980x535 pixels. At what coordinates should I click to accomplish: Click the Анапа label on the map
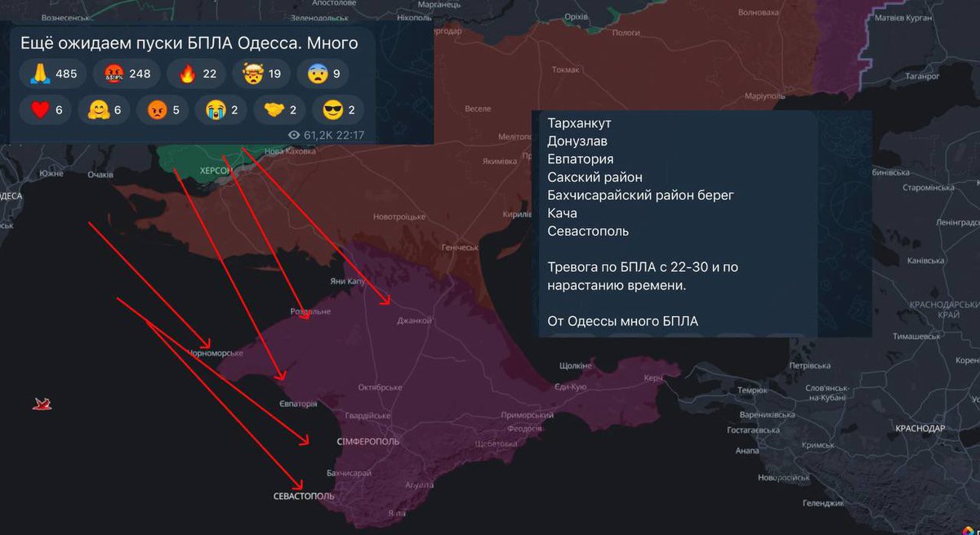pyautogui.click(x=746, y=450)
